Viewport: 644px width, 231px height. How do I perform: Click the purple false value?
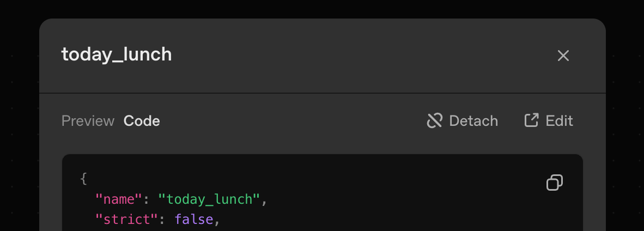tap(194, 220)
